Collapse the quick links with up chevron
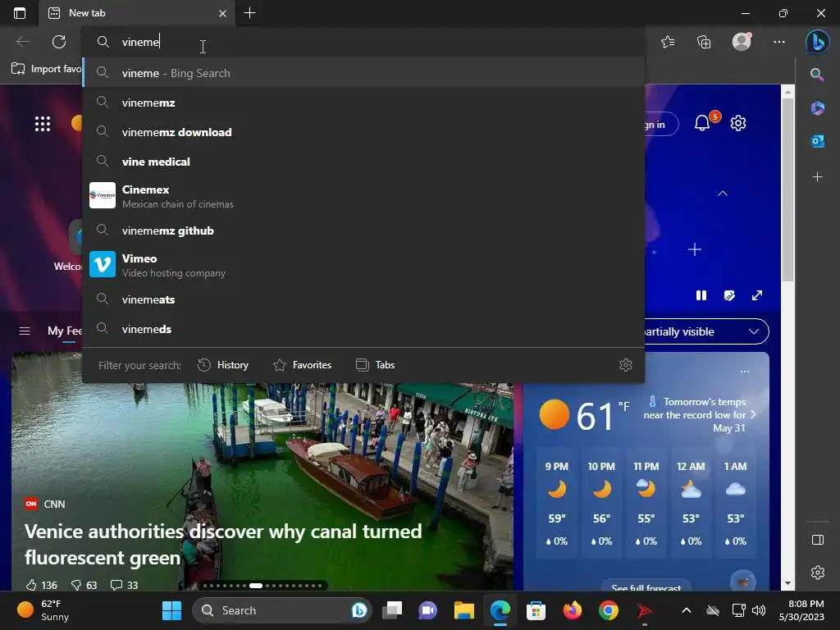Screen dimensions: 840x630 point(722,194)
